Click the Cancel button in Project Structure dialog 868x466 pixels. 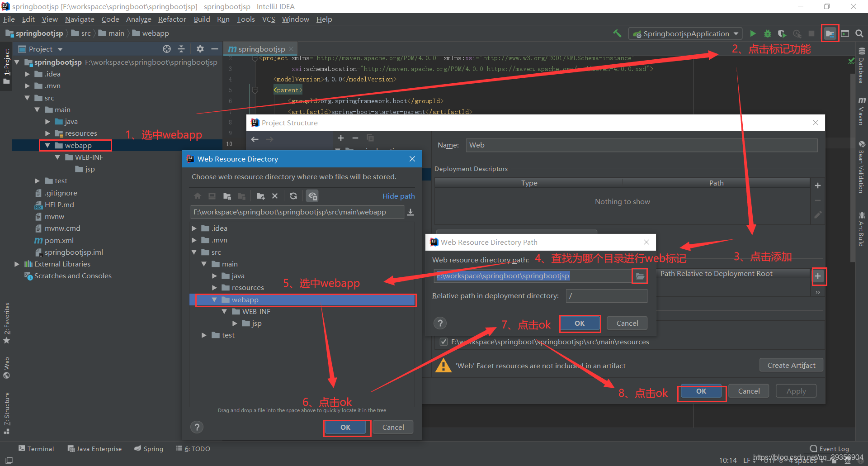click(x=749, y=391)
